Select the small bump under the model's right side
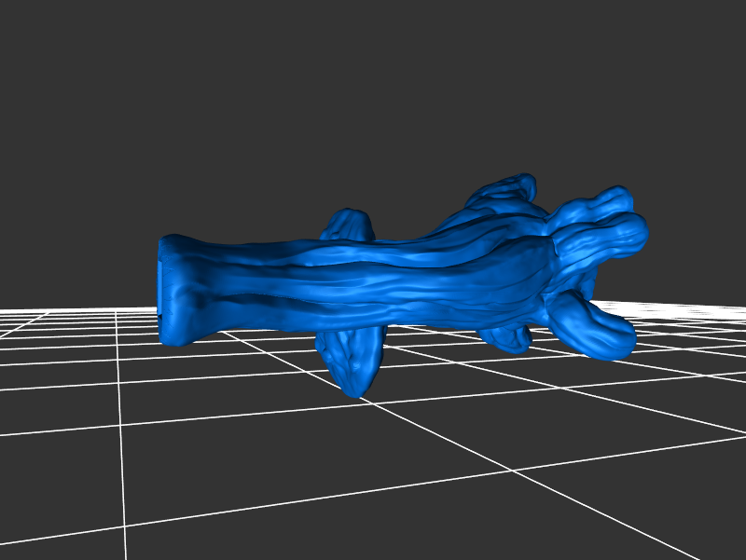Screen dimensions: 746x560 click(x=508, y=339)
